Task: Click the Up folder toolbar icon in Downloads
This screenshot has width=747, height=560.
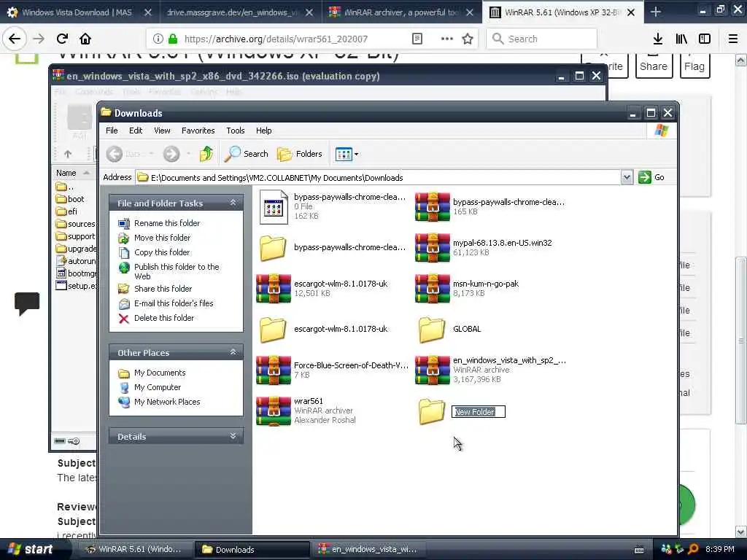Action: tap(206, 154)
